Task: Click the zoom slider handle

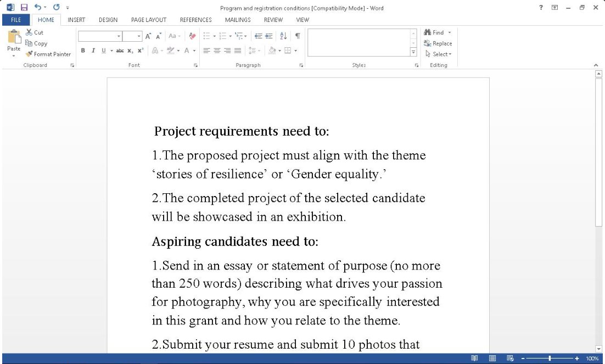Action: pyautogui.click(x=550, y=359)
